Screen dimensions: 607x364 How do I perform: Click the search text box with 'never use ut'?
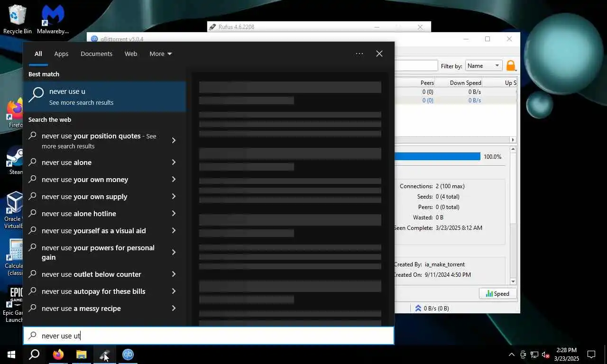tap(209, 336)
